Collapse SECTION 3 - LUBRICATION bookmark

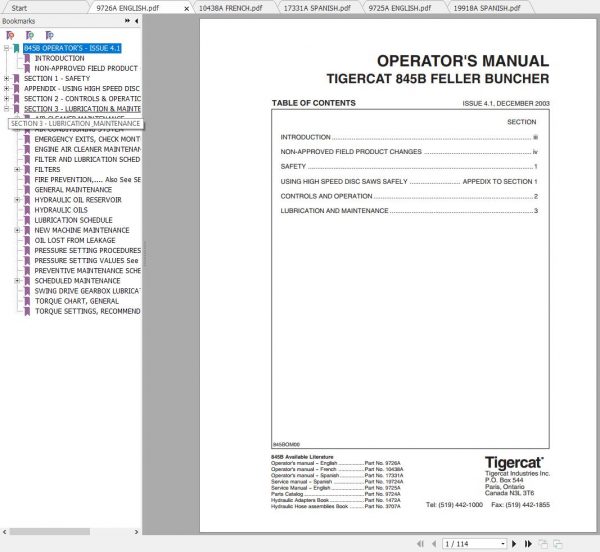point(7,109)
